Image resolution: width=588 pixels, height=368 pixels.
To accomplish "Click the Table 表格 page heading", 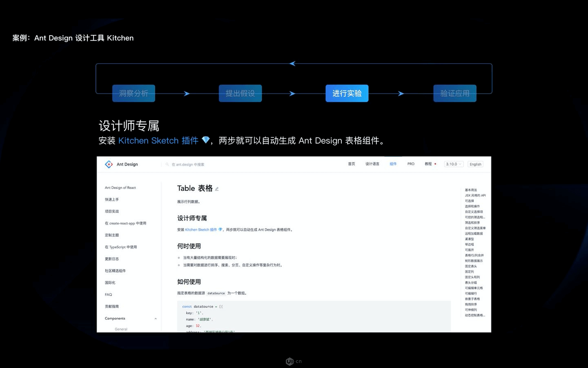I will pos(195,188).
